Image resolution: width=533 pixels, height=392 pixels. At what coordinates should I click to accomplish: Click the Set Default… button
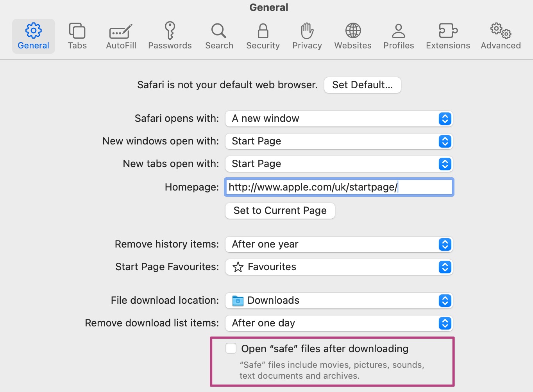pyautogui.click(x=362, y=85)
